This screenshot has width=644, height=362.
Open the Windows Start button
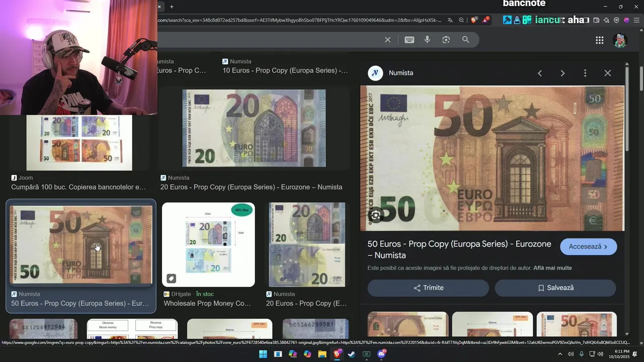point(263,354)
